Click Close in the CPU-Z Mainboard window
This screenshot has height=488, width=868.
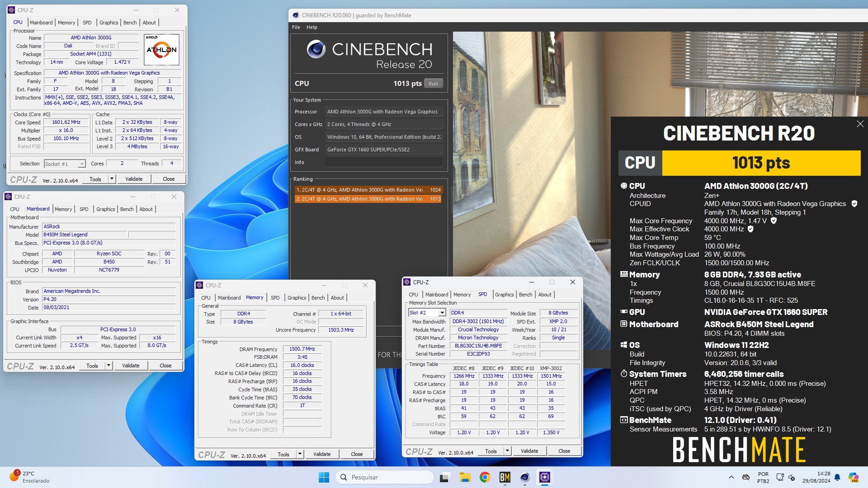pyautogui.click(x=165, y=366)
